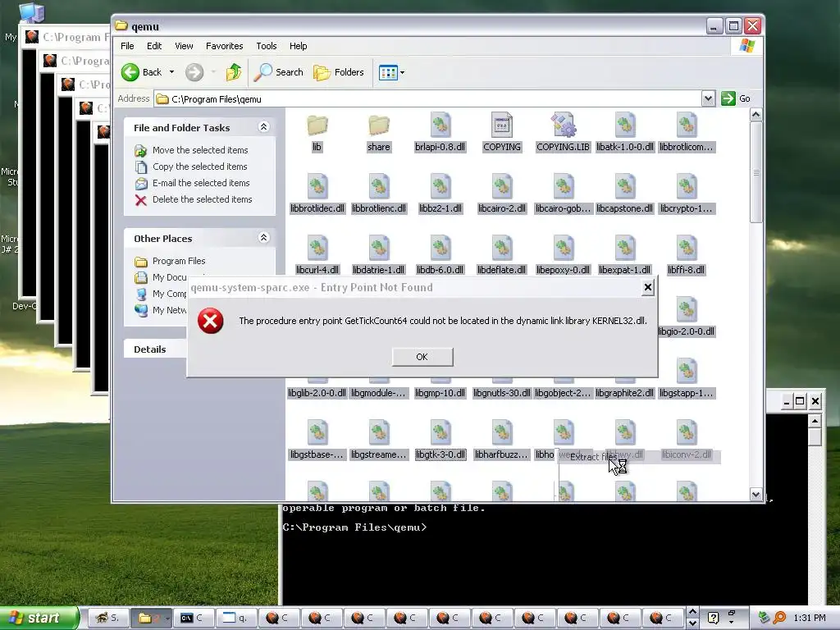Collapse the Other Places panel
The height and width of the screenshot is (630, 840).
[263, 238]
